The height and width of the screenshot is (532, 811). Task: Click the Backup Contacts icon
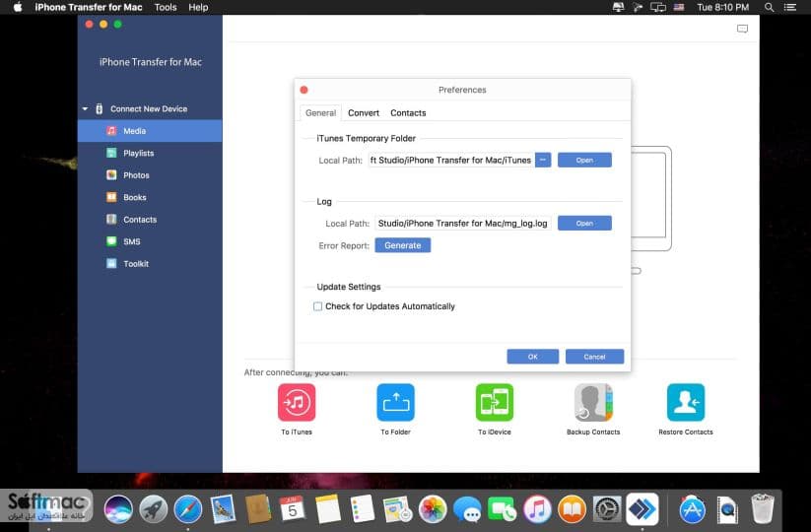click(593, 402)
